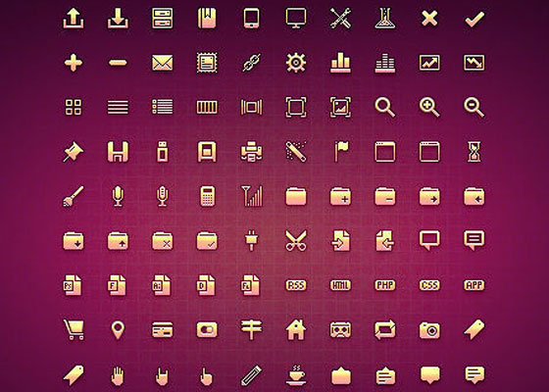The image size is (549, 392).
Task: Click the X cross mark icon
Action: [x=429, y=19]
